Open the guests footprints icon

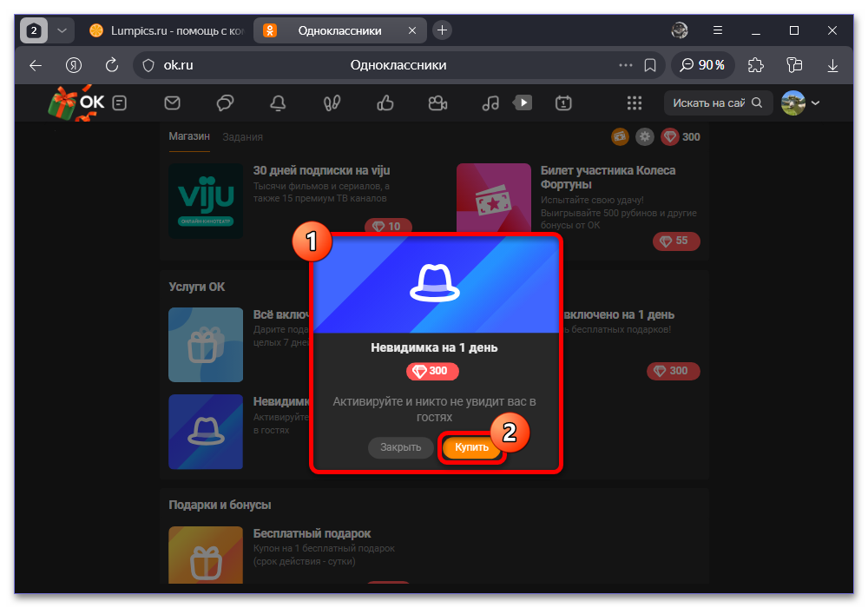(332, 103)
